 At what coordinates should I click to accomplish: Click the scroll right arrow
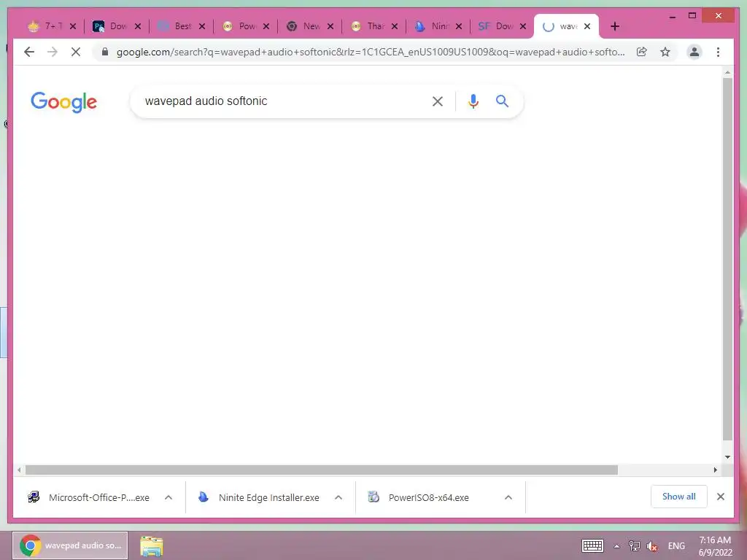pos(715,470)
